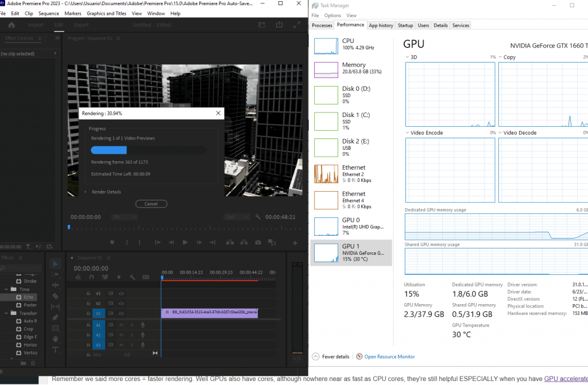Select the Pen tool
Viewport: 588px width, 385px height.
(x=56, y=317)
